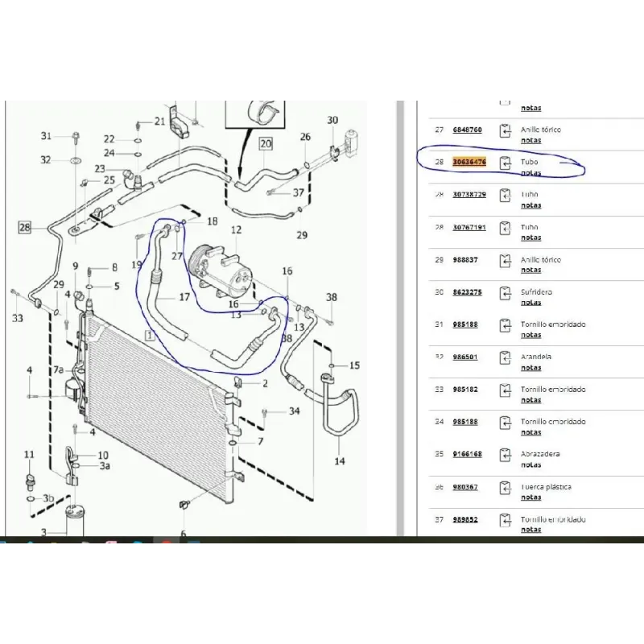
Task: Click the icon beside part number 6848760
Action: (x=506, y=130)
